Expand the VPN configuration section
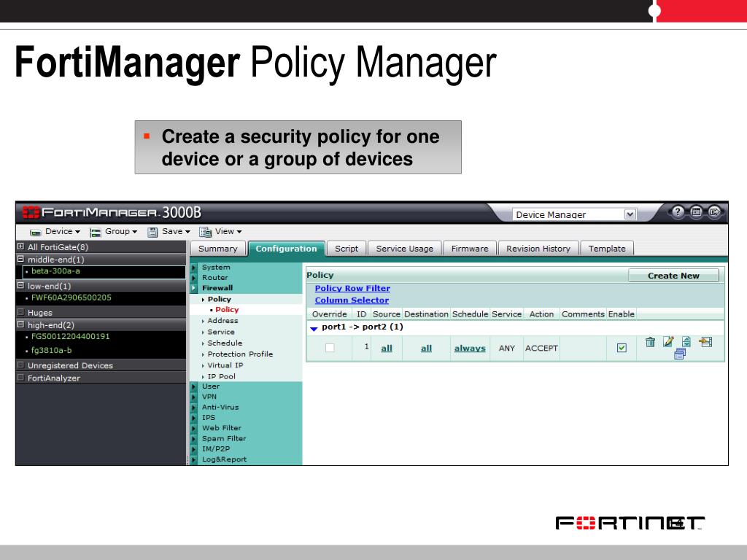Viewport: 747px width, 560px height. (x=194, y=397)
